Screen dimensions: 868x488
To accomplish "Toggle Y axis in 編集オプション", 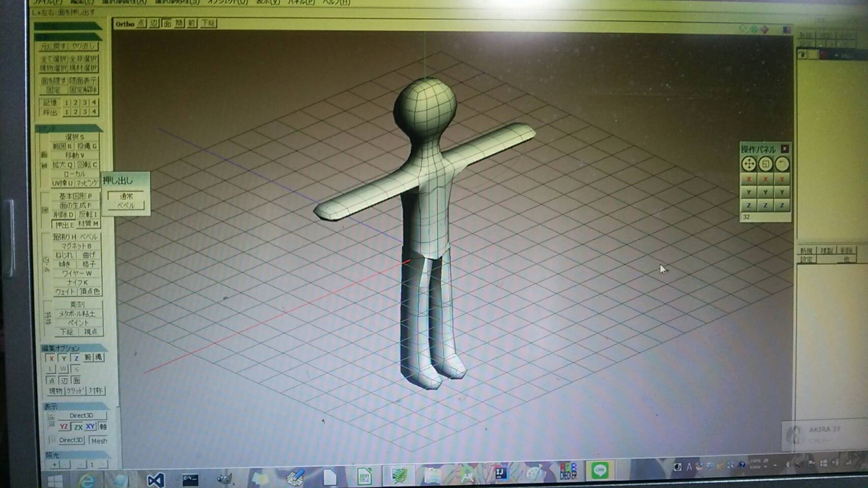I will (x=64, y=358).
